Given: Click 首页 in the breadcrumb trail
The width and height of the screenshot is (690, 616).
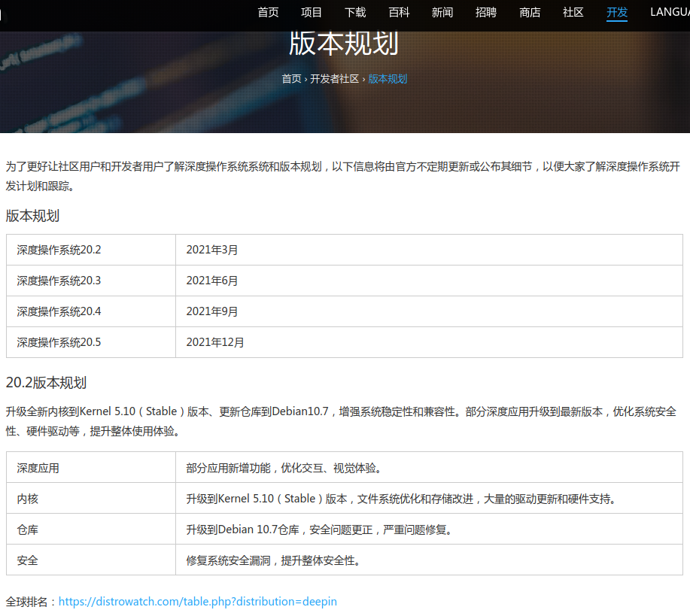Looking at the screenshot, I should pyautogui.click(x=291, y=79).
